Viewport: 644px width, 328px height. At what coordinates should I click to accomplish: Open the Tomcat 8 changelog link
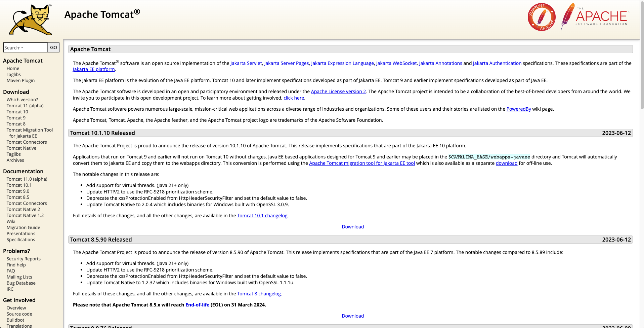point(259,294)
